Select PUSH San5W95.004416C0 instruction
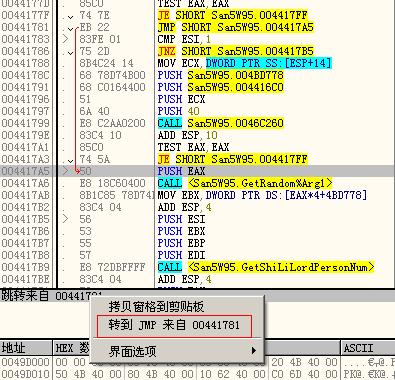The height and width of the screenshot is (380, 395). click(x=220, y=87)
